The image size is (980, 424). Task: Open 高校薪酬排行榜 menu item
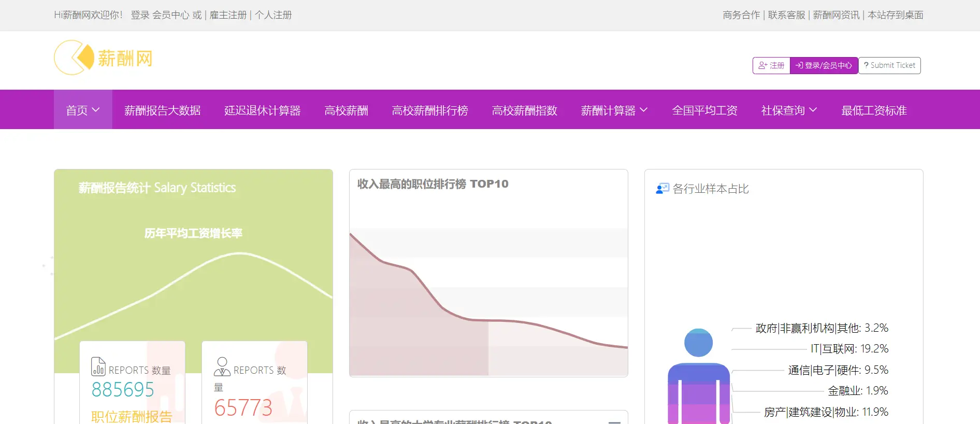pyautogui.click(x=430, y=110)
